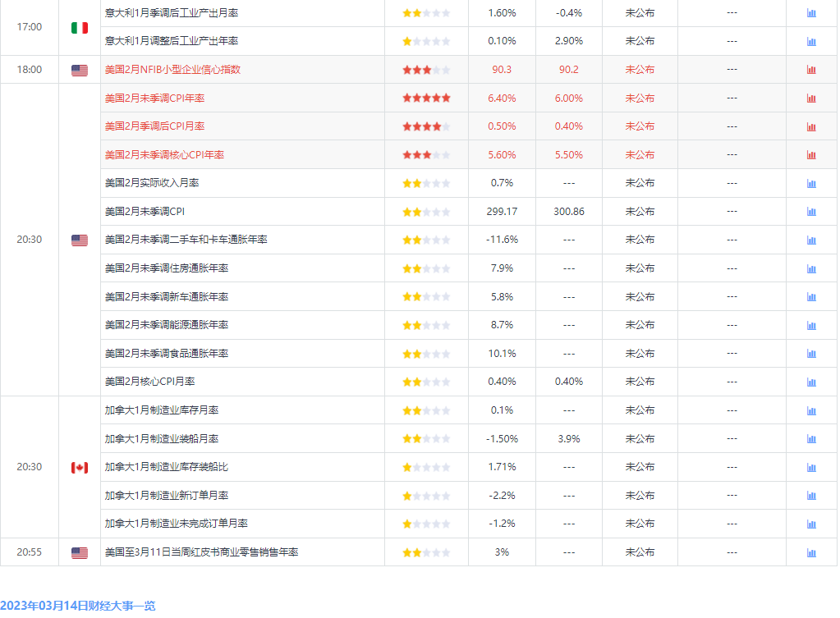Screen dimensions: 840x618
Task: Click four-star rating for 美国2月季调后CPI月率
Action: tap(426, 126)
